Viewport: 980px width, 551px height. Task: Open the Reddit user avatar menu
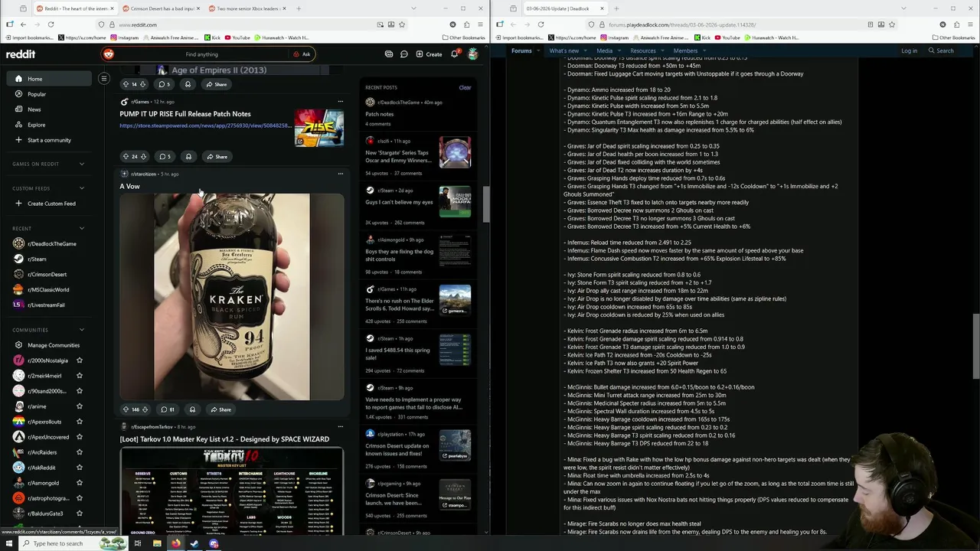472,54
